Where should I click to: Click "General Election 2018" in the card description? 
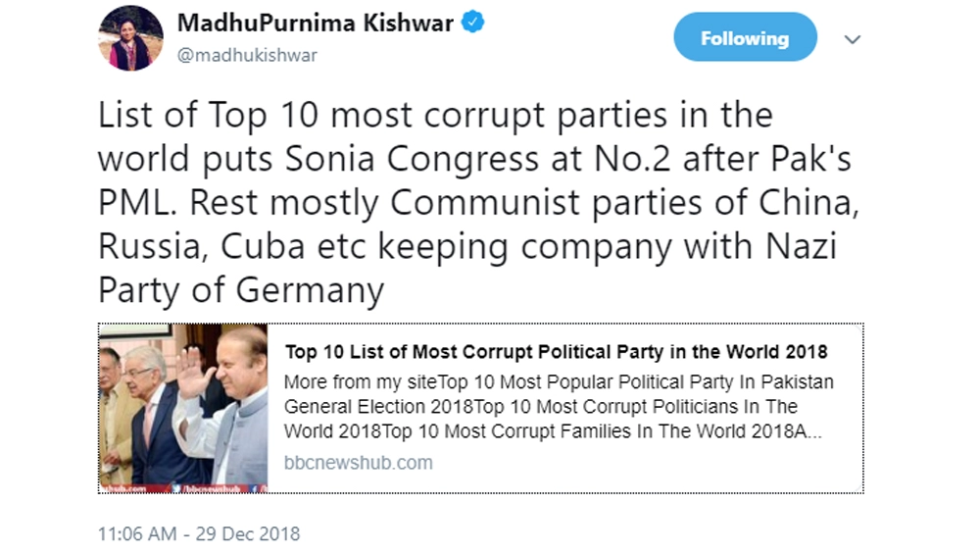(x=369, y=406)
